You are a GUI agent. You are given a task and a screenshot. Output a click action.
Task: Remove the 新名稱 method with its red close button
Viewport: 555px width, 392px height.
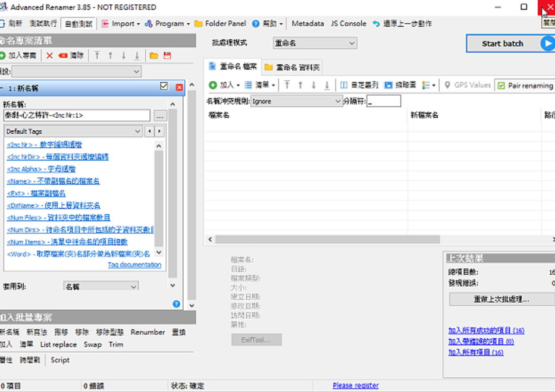180,87
